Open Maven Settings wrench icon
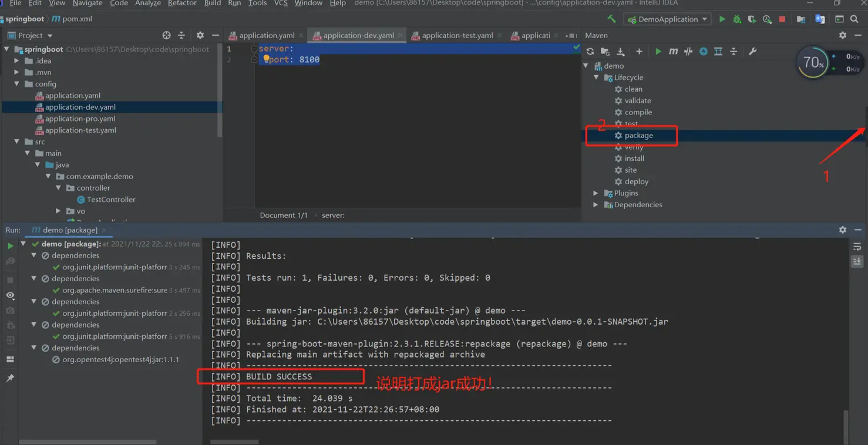Viewport: 868px width, 445px height. 752,52
